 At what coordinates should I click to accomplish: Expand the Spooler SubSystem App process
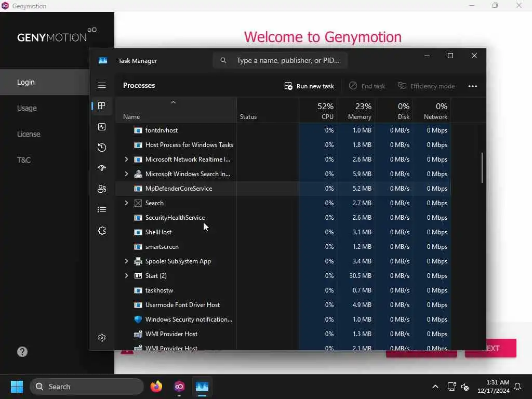pyautogui.click(x=127, y=261)
